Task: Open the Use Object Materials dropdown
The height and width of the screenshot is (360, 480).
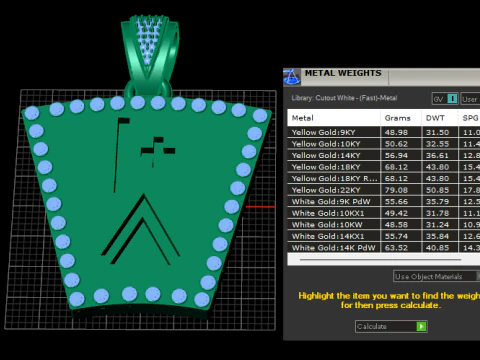Action: (x=437, y=276)
